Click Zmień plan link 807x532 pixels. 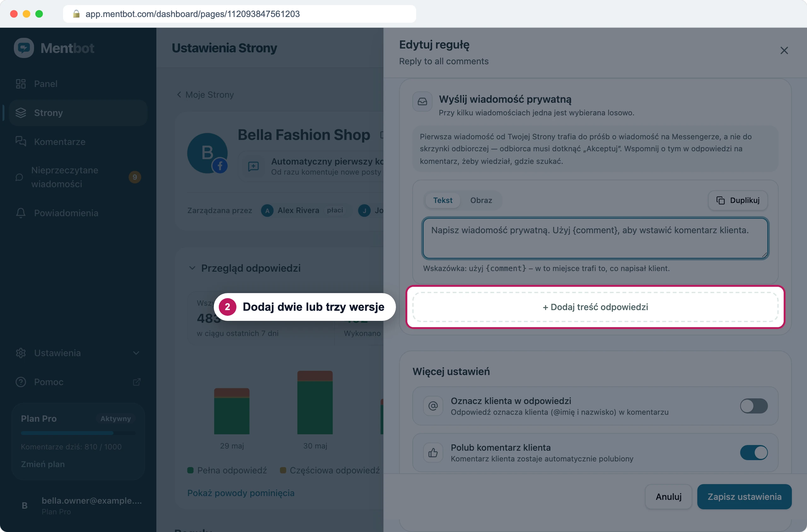pyautogui.click(x=43, y=464)
